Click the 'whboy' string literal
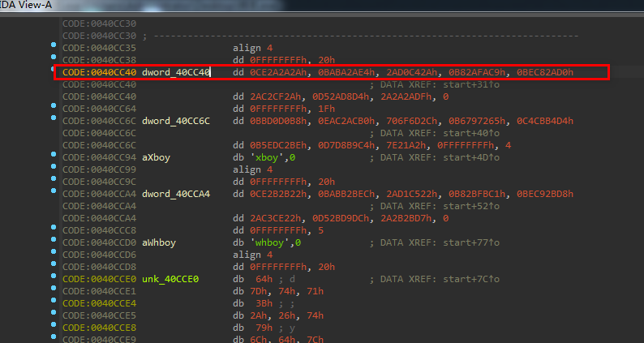Screen dimensions: 644x343 (270, 242)
